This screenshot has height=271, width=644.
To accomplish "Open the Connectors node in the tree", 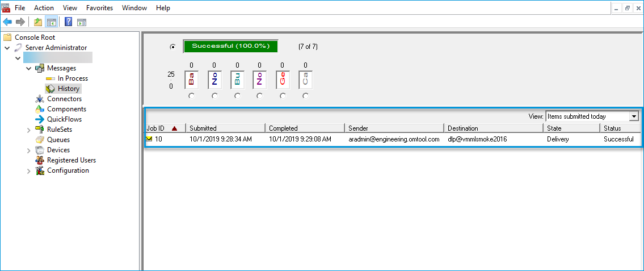I will (64, 99).
